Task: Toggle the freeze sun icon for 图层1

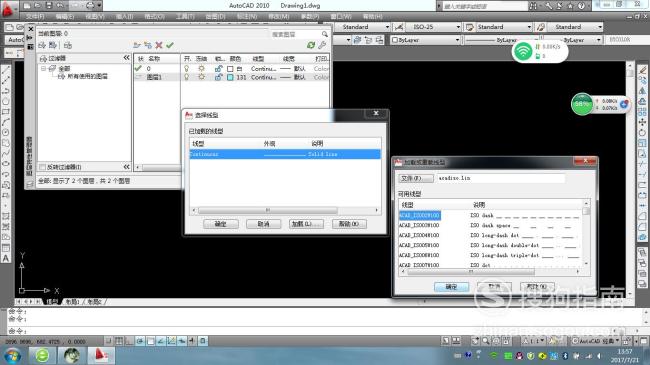Action: point(201,77)
